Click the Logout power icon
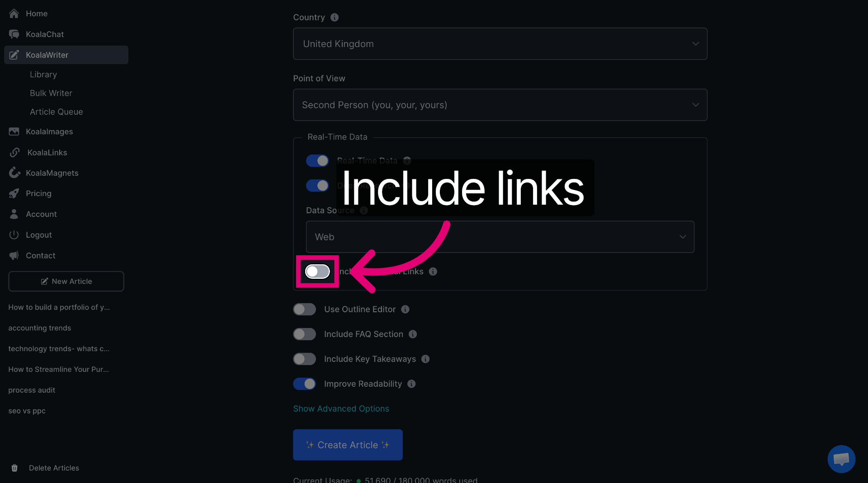The width and height of the screenshot is (868, 483). [14, 235]
